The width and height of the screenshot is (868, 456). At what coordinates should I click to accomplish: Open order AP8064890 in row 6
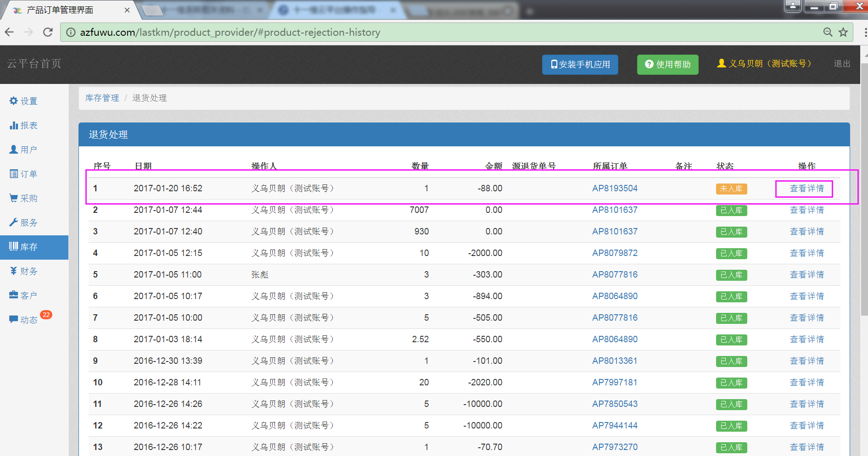coord(615,296)
